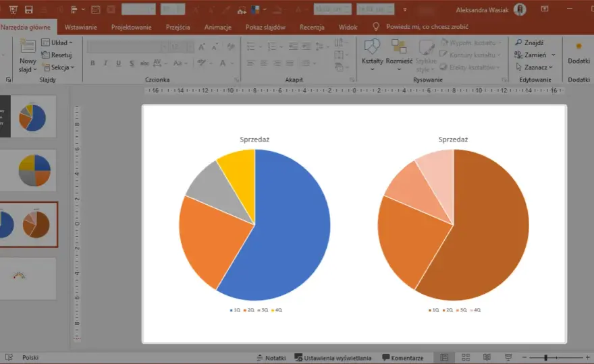594x364 pixels.
Task: Click the zoom slider handle
Action: [x=545, y=357]
